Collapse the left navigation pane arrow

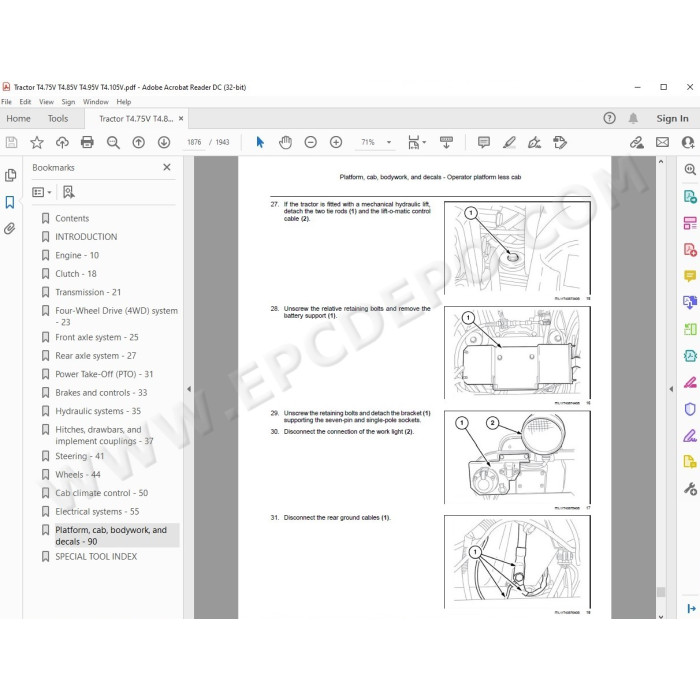[x=189, y=389]
